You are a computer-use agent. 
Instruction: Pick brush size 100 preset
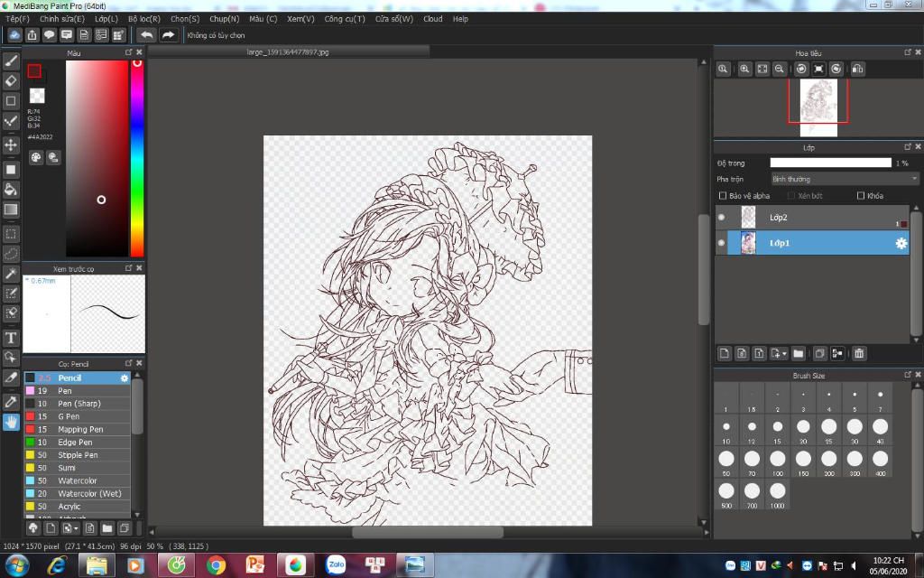[x=777, y=463]
